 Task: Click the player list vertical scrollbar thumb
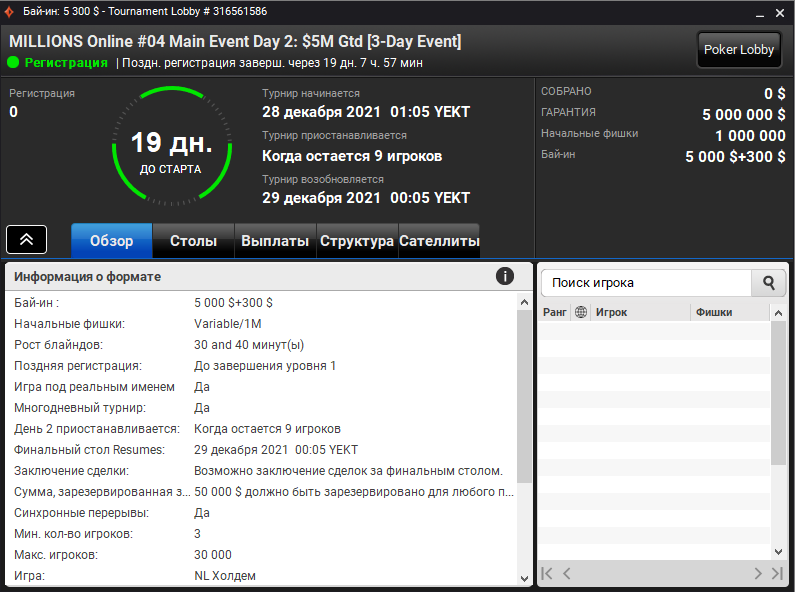[x=778, y=392]
